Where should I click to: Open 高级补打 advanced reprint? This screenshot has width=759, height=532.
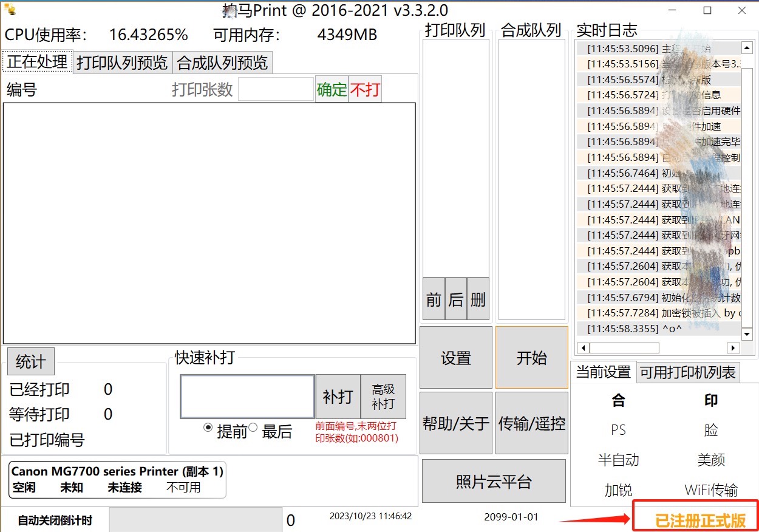pos(383,397)
